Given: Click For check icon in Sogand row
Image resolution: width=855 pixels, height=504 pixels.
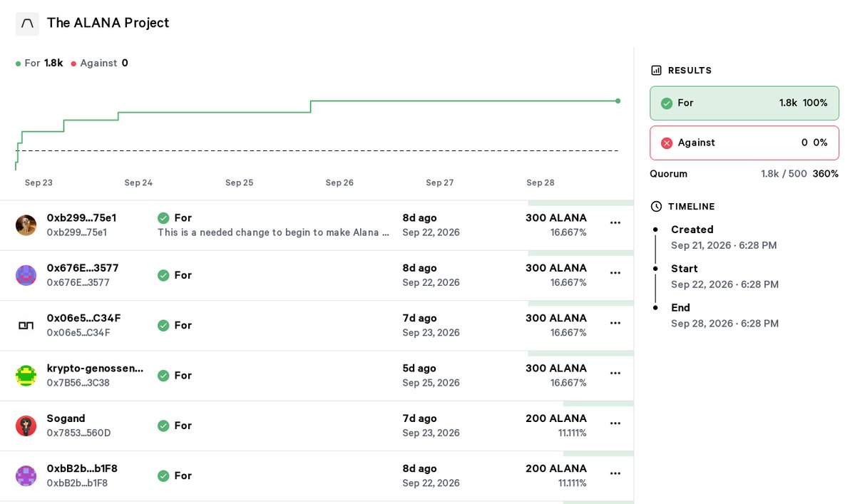Looking at the screenshot, I should pyautogui.click(x=163, y=426).
